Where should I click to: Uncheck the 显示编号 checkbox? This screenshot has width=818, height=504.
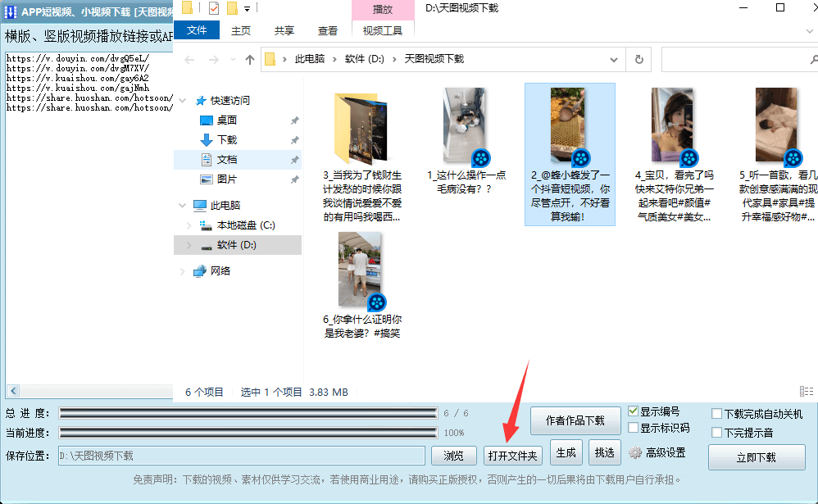coord(633,411)
